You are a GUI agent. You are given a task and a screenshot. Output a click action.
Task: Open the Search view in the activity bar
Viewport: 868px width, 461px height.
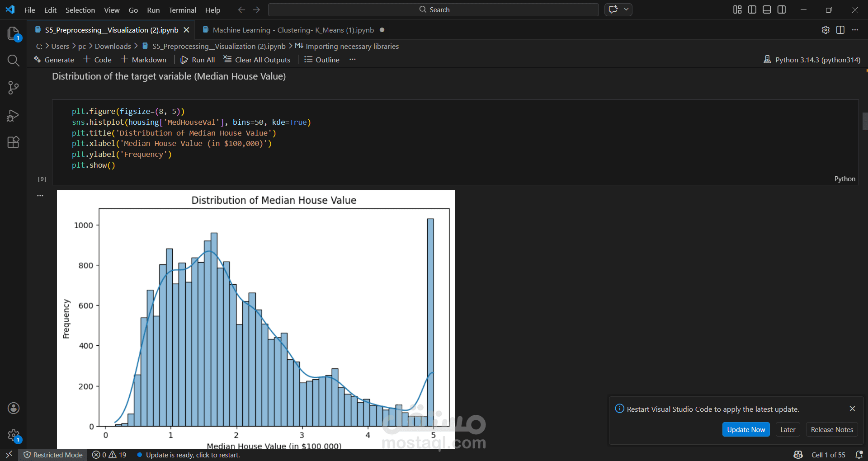[x=13, y=61]
